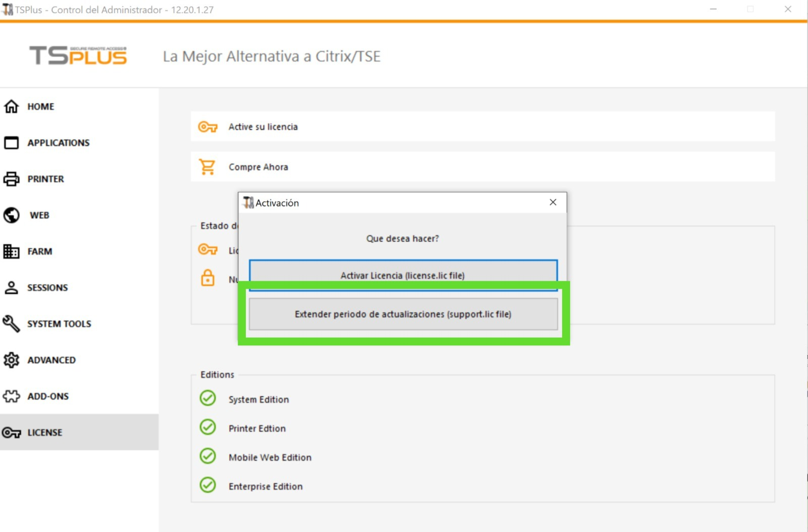Click the Enterprise Edition checkmark icon
The width and height of the screenshot is (808, 532).
coord(208,486)
